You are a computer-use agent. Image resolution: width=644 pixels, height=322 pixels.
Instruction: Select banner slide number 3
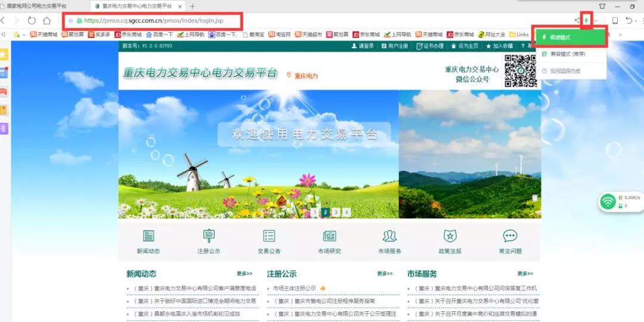tap(336, 212)
